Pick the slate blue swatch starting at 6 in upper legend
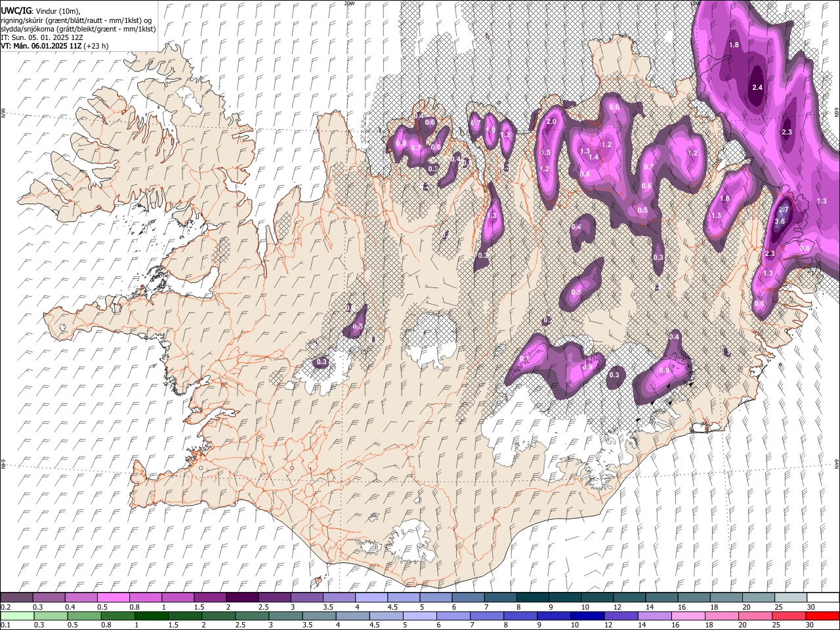 click(x=469, y=598)
